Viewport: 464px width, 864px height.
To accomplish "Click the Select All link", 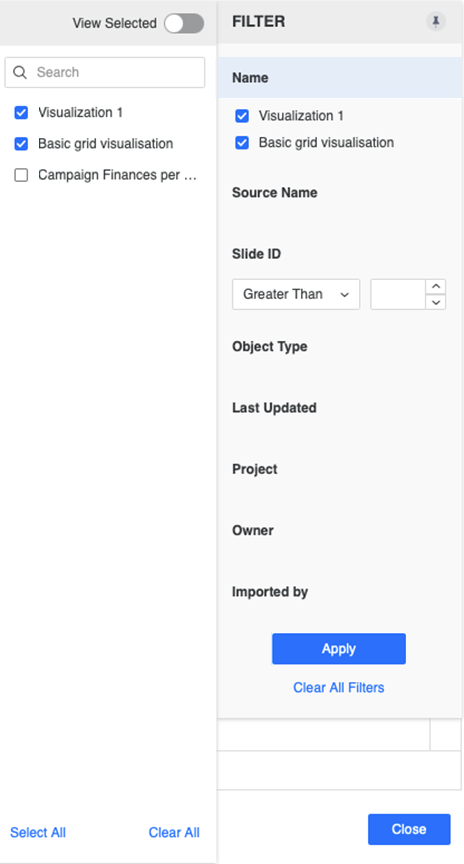I will click(x=38, y=832).
